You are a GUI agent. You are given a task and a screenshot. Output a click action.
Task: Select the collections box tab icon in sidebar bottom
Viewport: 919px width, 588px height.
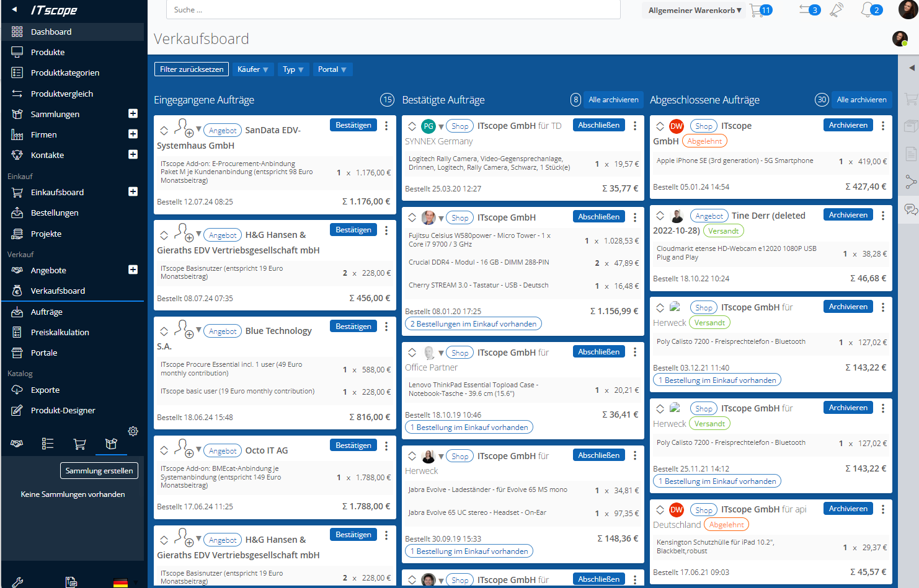(111, 444)
